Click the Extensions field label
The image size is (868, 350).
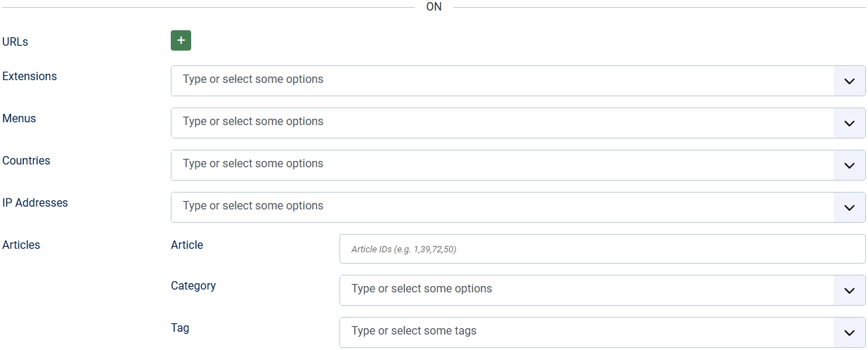pos(30,76)
